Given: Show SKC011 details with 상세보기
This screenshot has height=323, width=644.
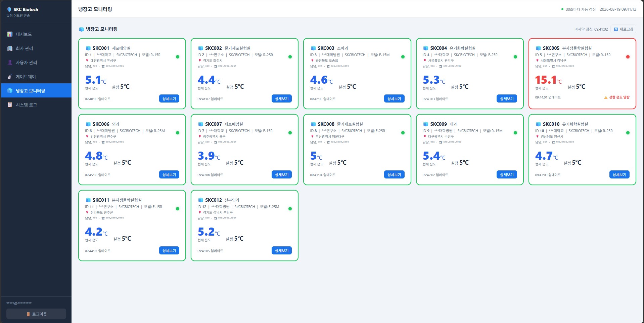Looking at the screenshot, I should 169,251.
